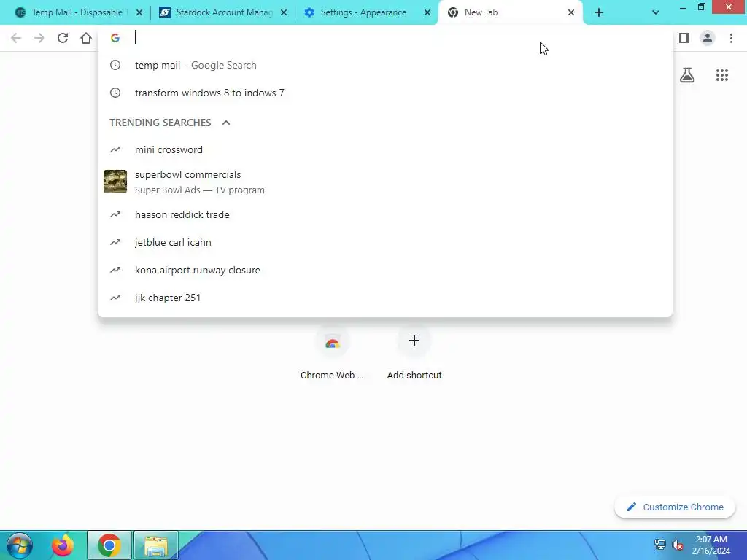Image resolution: width=747 pixels, height=560 pixels.
Task: Switch to Stardock Account Manager tab
Action: tap(222, 12)
